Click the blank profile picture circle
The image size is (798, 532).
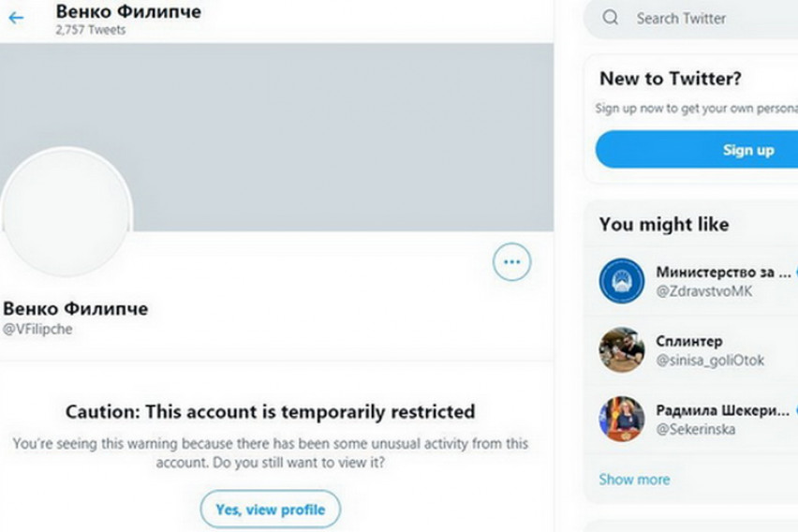tap(66, 213)
